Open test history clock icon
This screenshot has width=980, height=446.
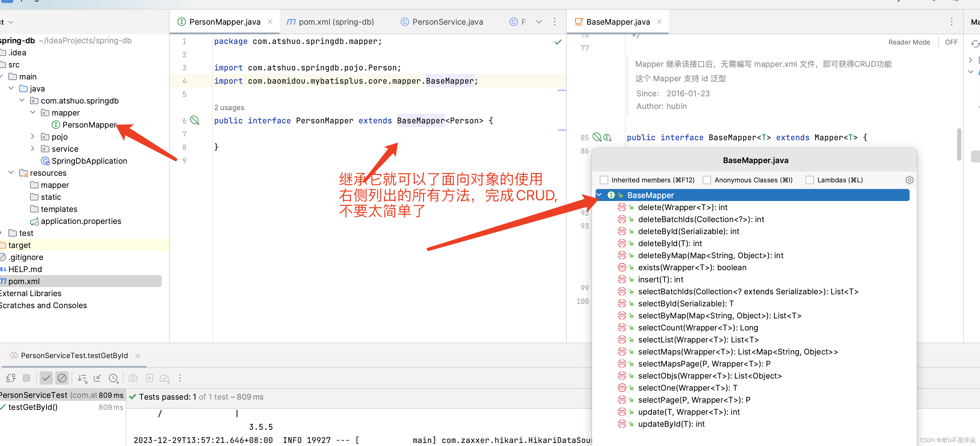[113, 378]
